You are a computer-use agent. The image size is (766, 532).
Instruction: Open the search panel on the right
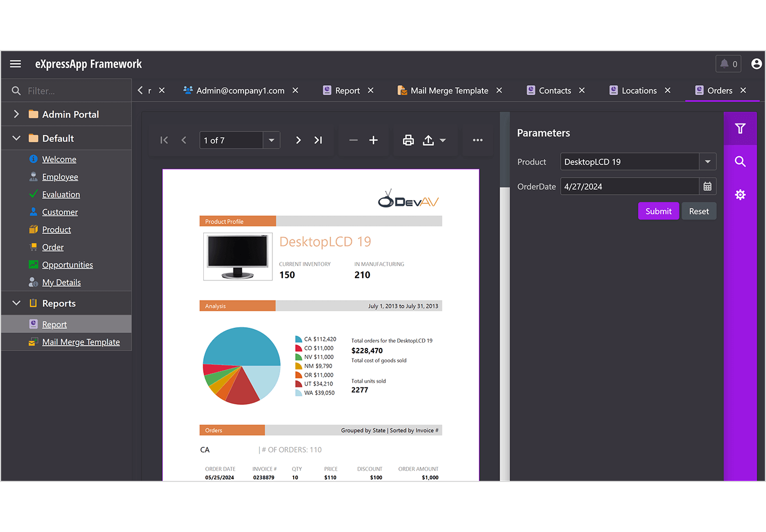pyautogui.click(x=740, y=161)
